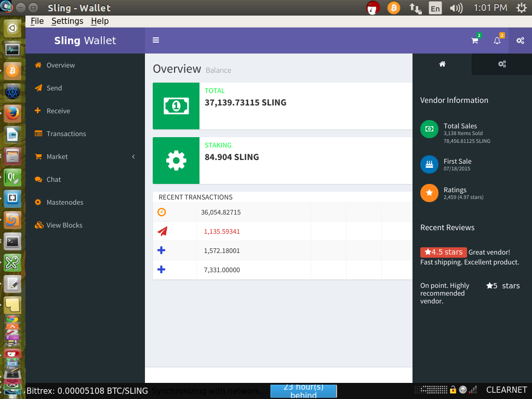Open the Help menu

click(100, 21)
